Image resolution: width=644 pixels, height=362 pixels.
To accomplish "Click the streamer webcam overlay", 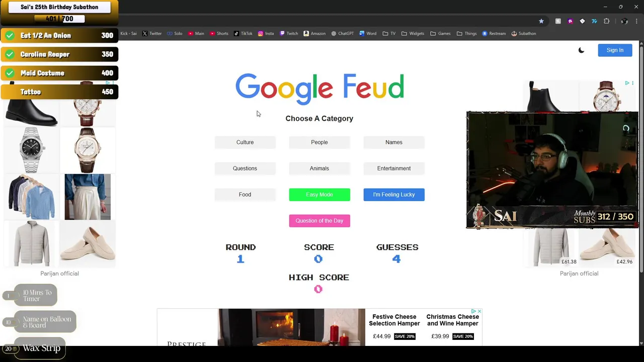I will coord(552,170).
